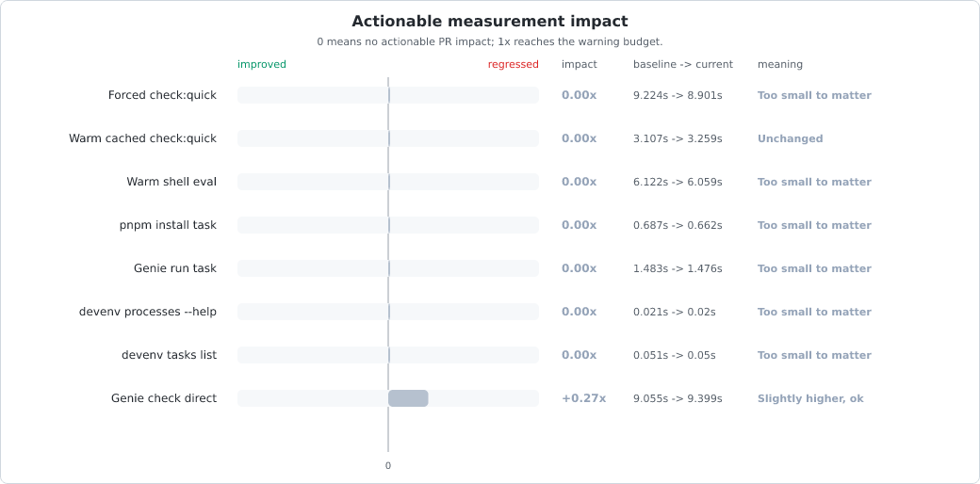Click the green 'improved' axis label
The height and width of the screenshot is (484, 980).
coord(262,64)
